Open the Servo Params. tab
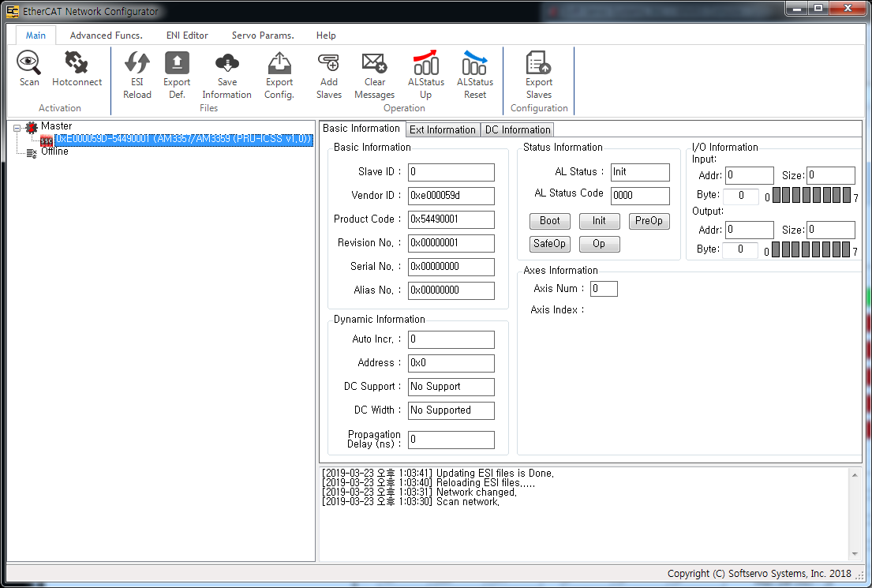Viewport: 872px width, 588px height. pos(263,35)
